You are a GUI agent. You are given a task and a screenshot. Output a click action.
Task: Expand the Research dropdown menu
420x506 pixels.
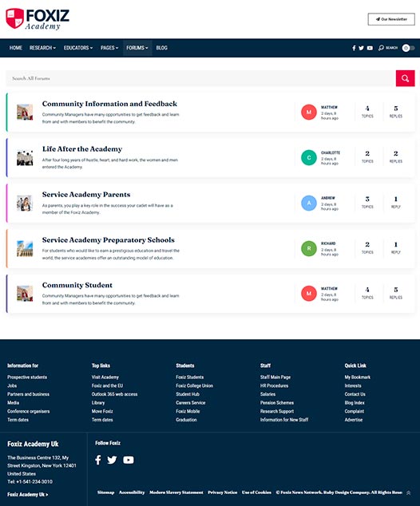pos(42,48)
